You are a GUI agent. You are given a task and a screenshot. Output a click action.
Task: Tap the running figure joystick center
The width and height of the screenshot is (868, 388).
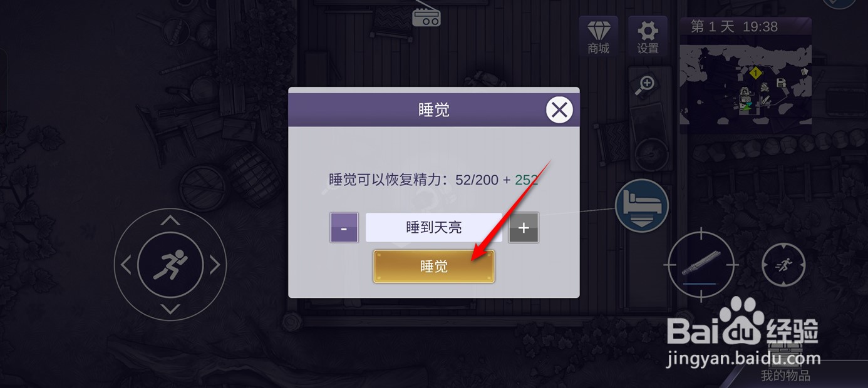pyautogui.click(x=170, y=265)
